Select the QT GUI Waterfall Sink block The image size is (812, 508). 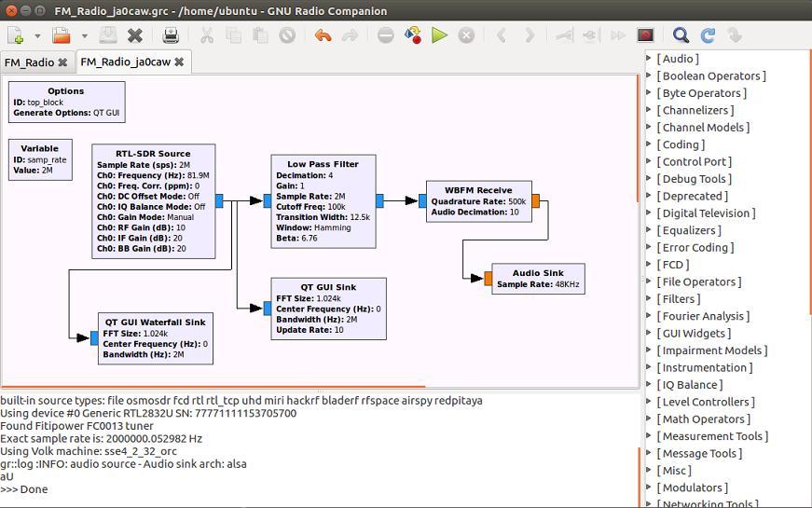(156, 338)
